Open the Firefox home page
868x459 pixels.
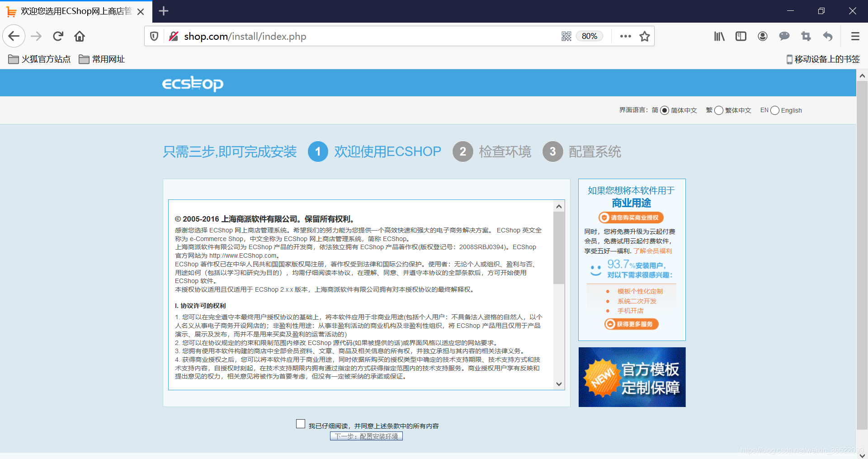(x=80, y=36)
